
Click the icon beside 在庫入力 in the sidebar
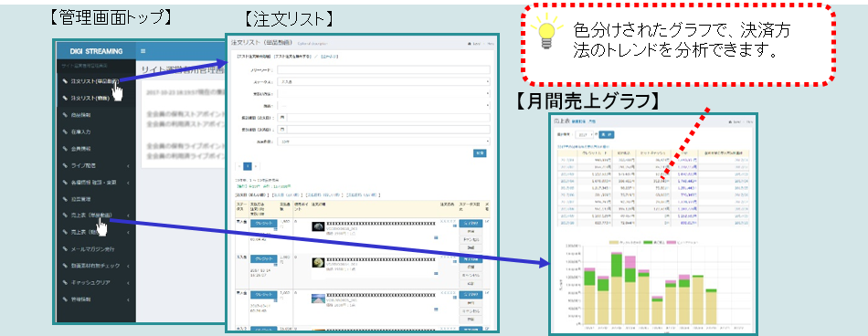point(65,132)
